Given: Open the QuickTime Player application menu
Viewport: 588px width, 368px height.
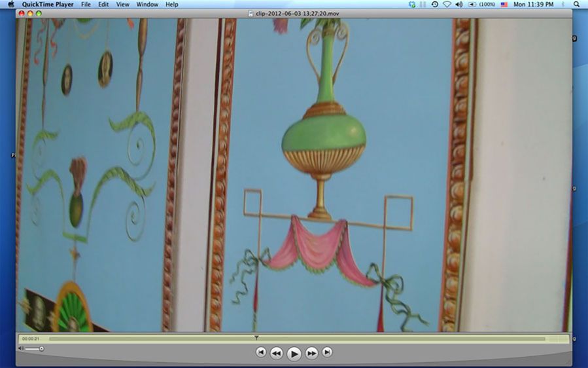Looking at the screenshot, I should pos(48,5).
